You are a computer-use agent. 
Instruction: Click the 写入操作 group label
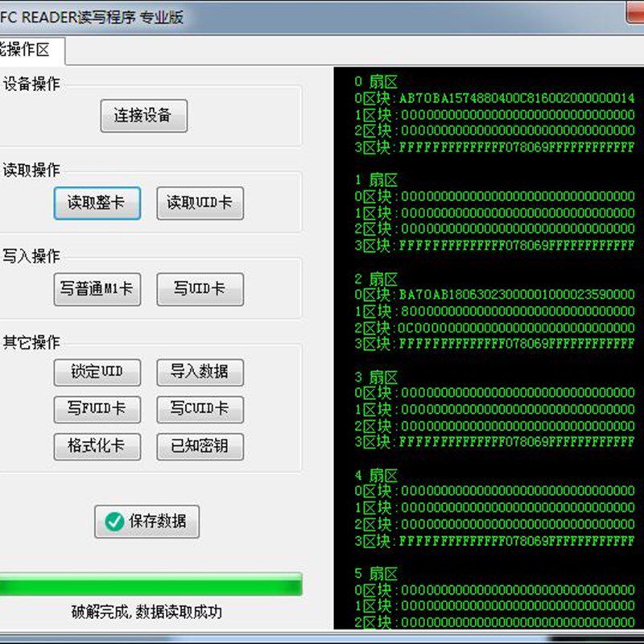click(x=31, y=256)
